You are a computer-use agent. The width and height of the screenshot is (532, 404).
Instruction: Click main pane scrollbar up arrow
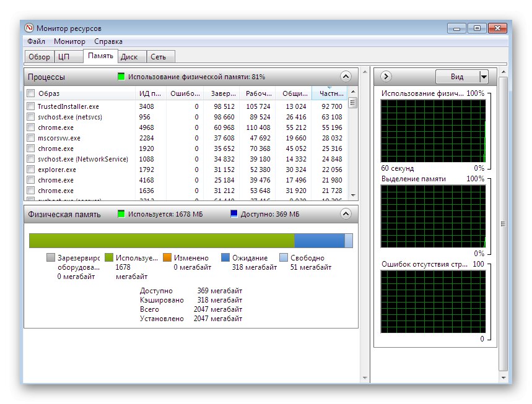coord(365,72)
